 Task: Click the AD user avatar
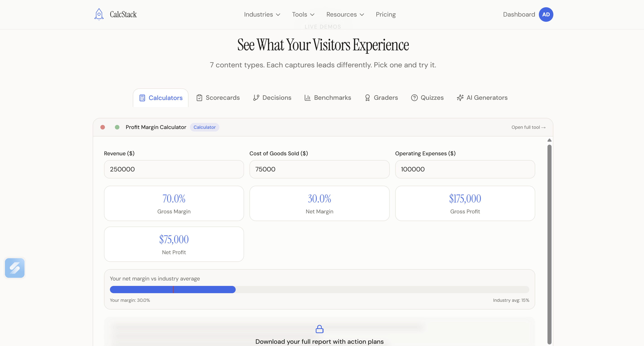click(546, 15)
